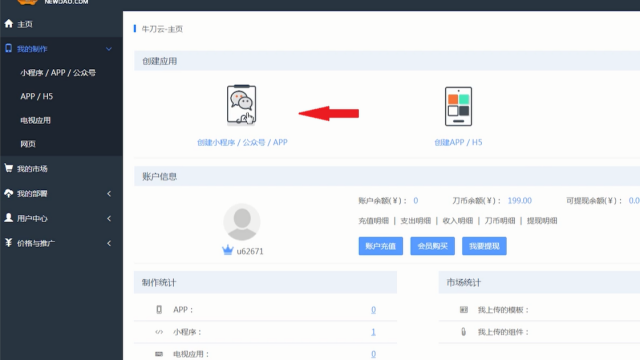Click the 我要提现 button

point(484,246)
